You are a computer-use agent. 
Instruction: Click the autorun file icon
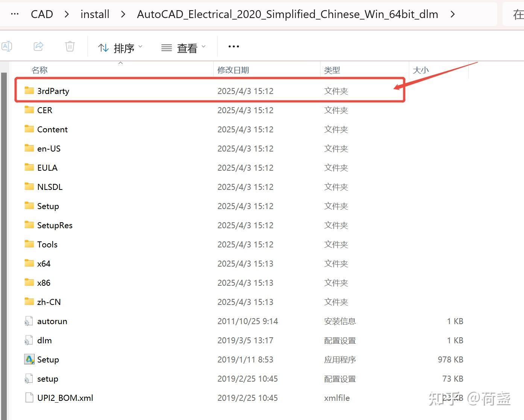[x=29, y=321]
